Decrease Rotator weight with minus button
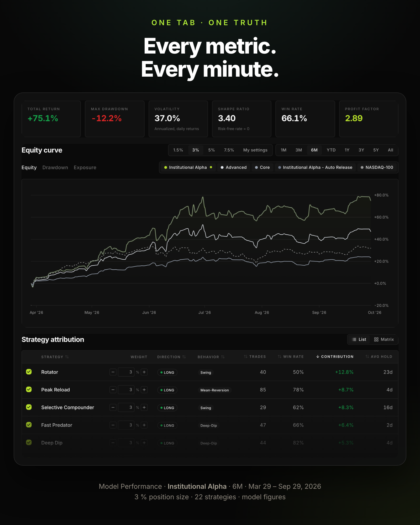 click(113, 372)
